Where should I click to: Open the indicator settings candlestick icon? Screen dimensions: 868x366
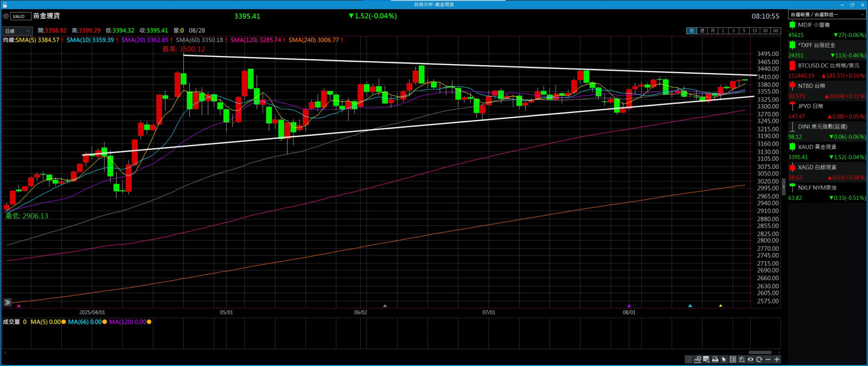742,359
